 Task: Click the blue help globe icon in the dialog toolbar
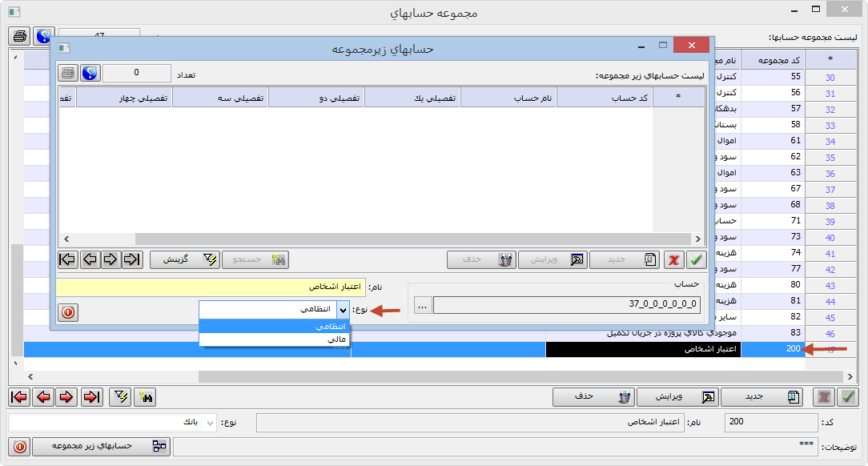coord(90,72)
